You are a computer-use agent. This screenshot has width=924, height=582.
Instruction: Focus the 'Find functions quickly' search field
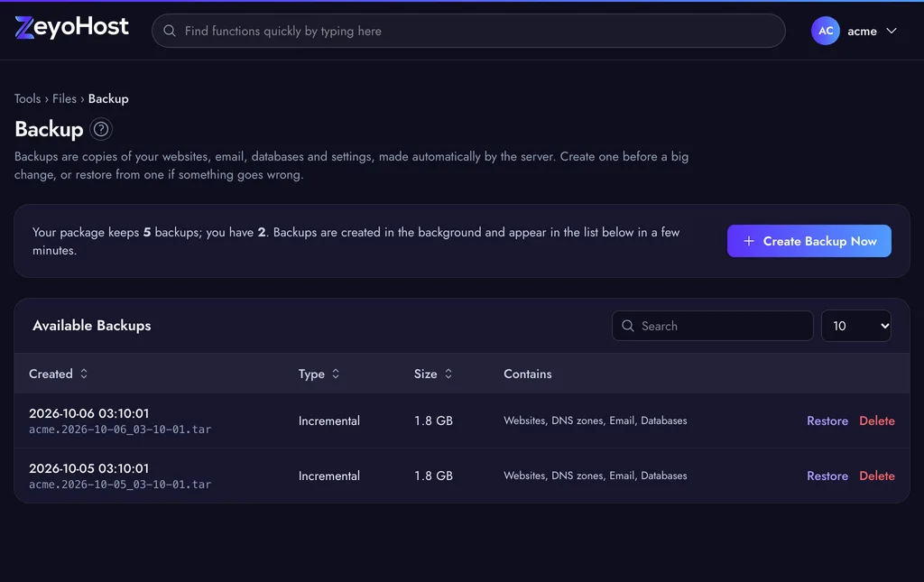(468, 31)
